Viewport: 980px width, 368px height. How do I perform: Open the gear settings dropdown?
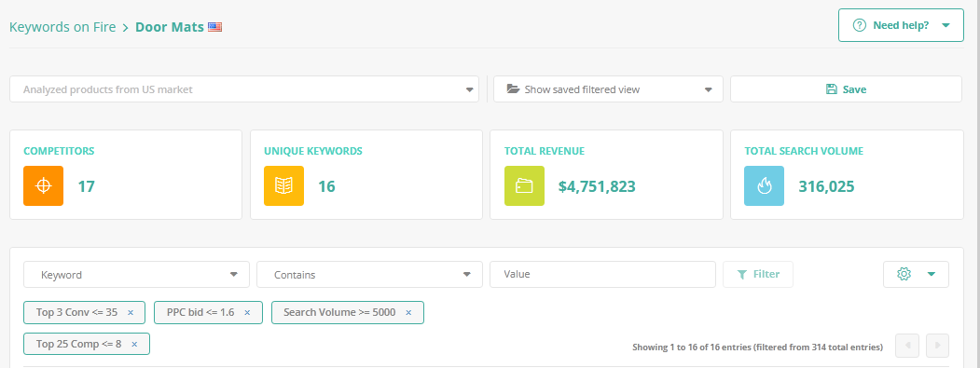pyautogui.click(x=916, y=274)
